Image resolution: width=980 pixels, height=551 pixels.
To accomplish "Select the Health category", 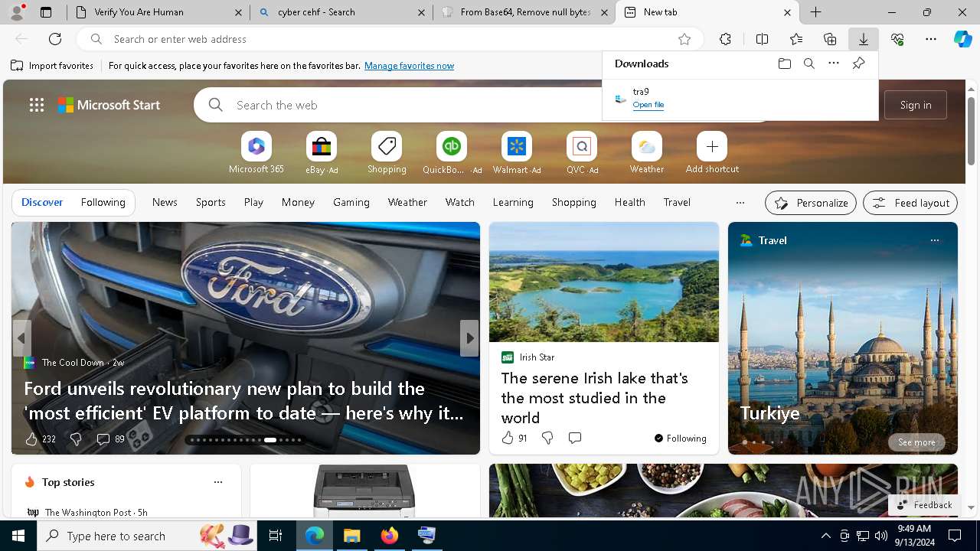I will 629,202.
